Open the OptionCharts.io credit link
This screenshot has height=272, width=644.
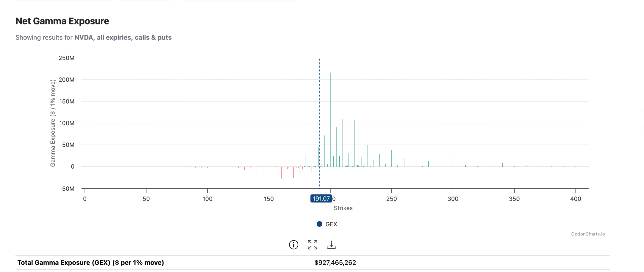tap(588, 234)
